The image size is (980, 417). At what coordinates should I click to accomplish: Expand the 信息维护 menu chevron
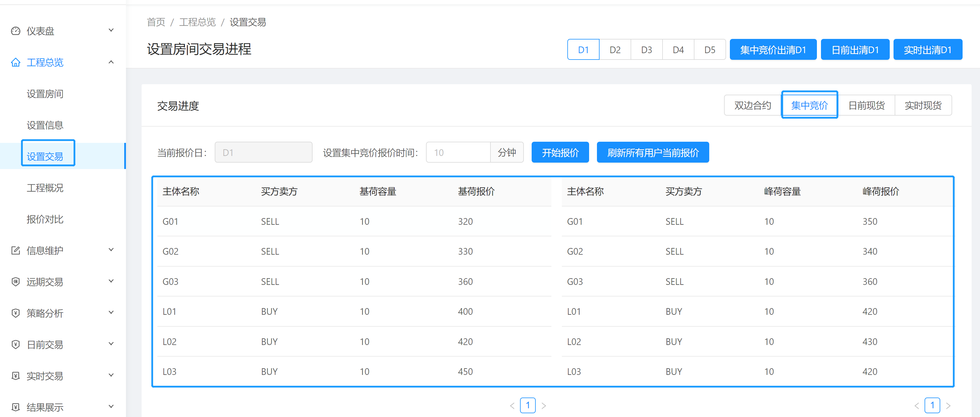tap(111, 250)
